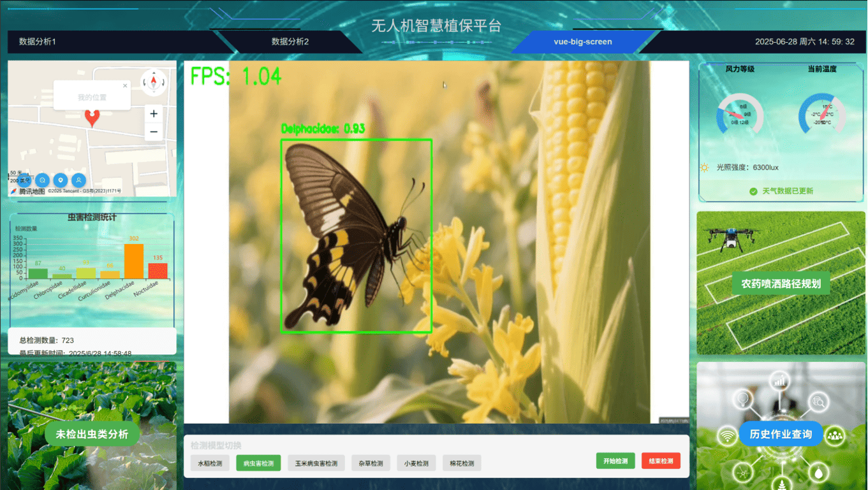Click blue user-profile map button
This screenshot has width=868, height=490.
point(78,180)
